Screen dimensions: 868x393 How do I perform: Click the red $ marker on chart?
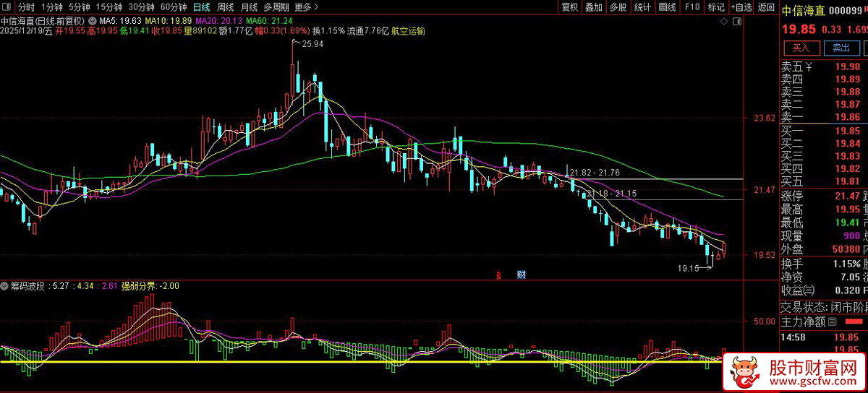click(x=499, y=275)
